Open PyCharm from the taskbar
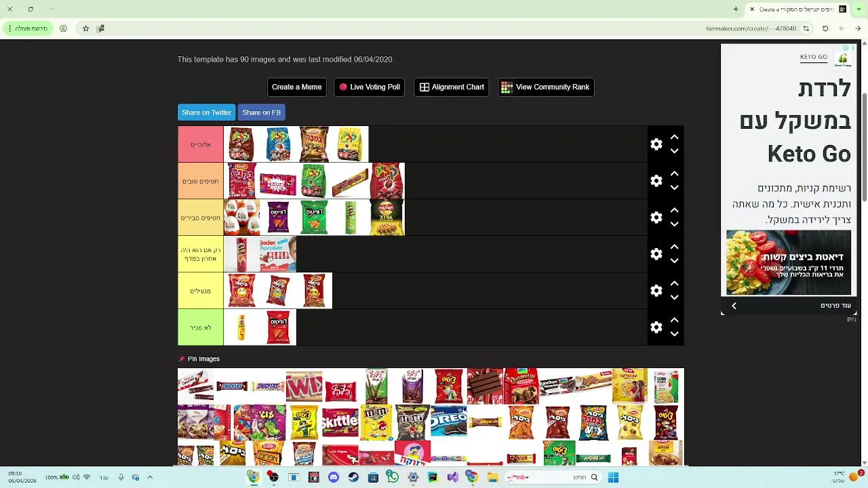The height and width of the screenshot is (488, 868). [433, 477]
